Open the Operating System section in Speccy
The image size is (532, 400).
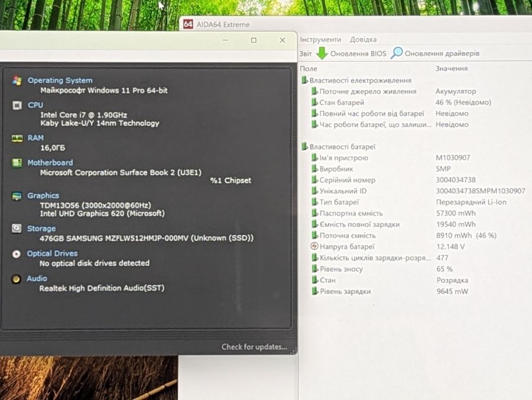60,80
